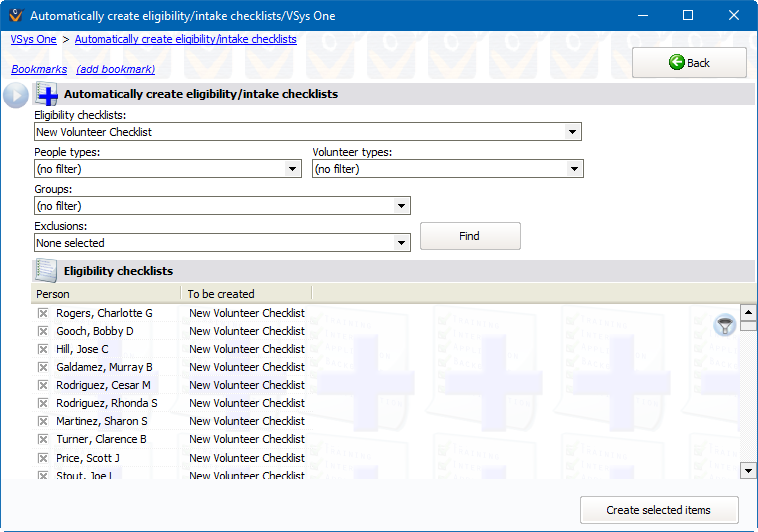
Task: Click the VSys app icon in title bar
Action: [14, 16]
